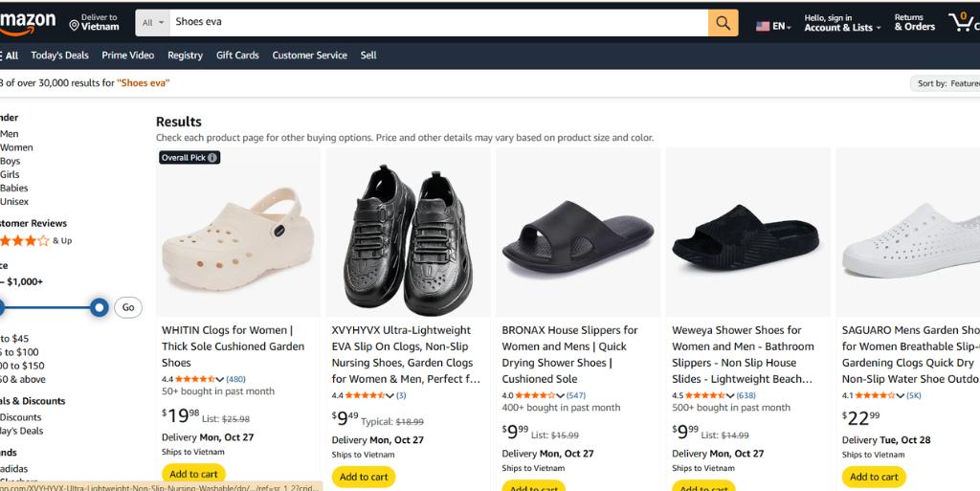Image resolution: width=980 pixels, height=491 pixels.
Task: Filter results by Women gender
Action: 16,147
